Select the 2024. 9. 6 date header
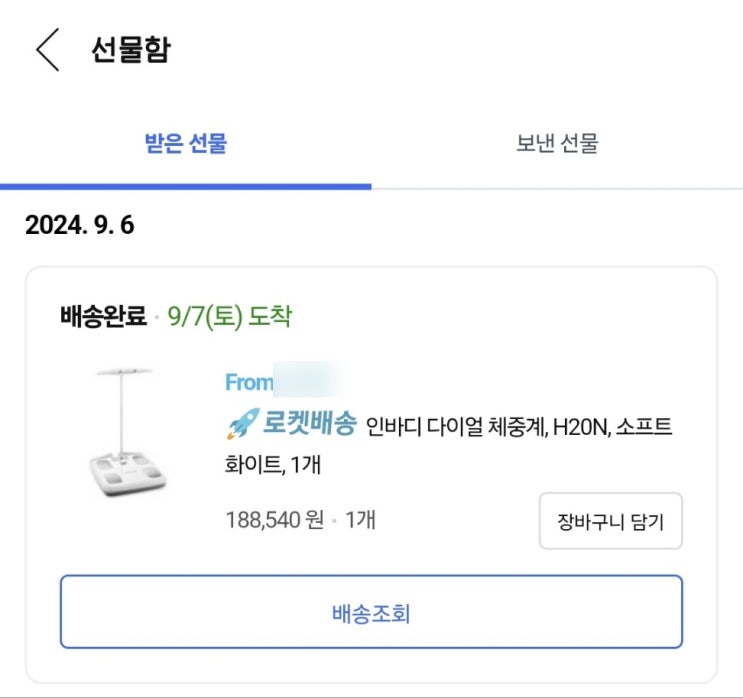 pos(79,226)
